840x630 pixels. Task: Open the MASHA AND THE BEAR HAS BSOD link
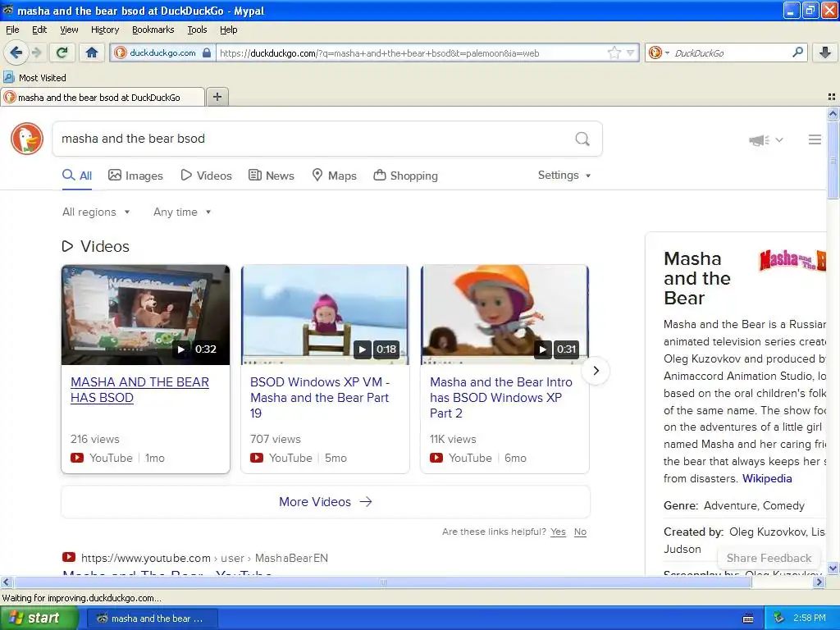tap(139, 390)
